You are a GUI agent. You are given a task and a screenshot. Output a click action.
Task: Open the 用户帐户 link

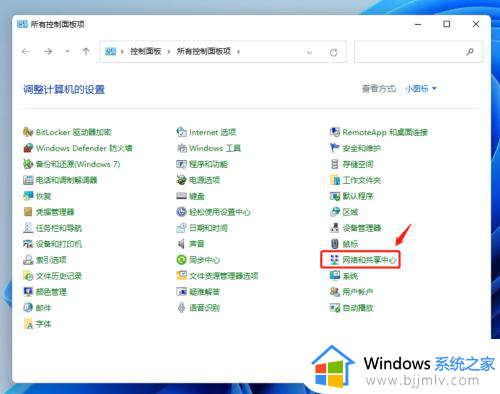[x=358, y=292]
